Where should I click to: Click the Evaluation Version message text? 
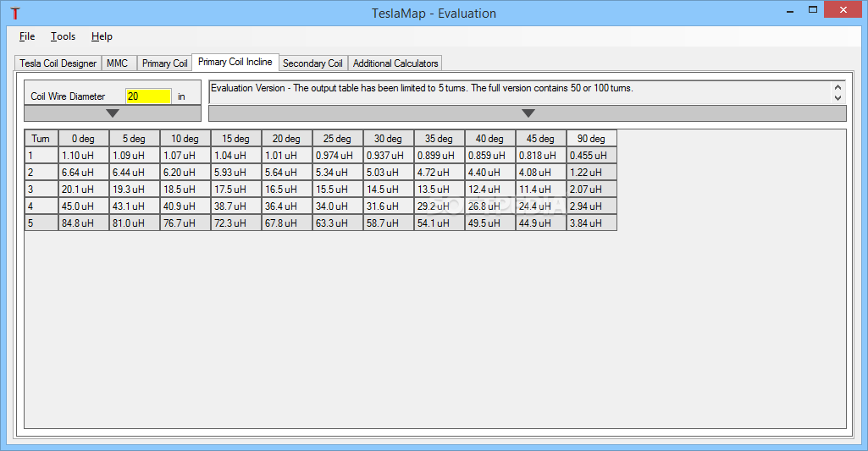coord(422,88)
